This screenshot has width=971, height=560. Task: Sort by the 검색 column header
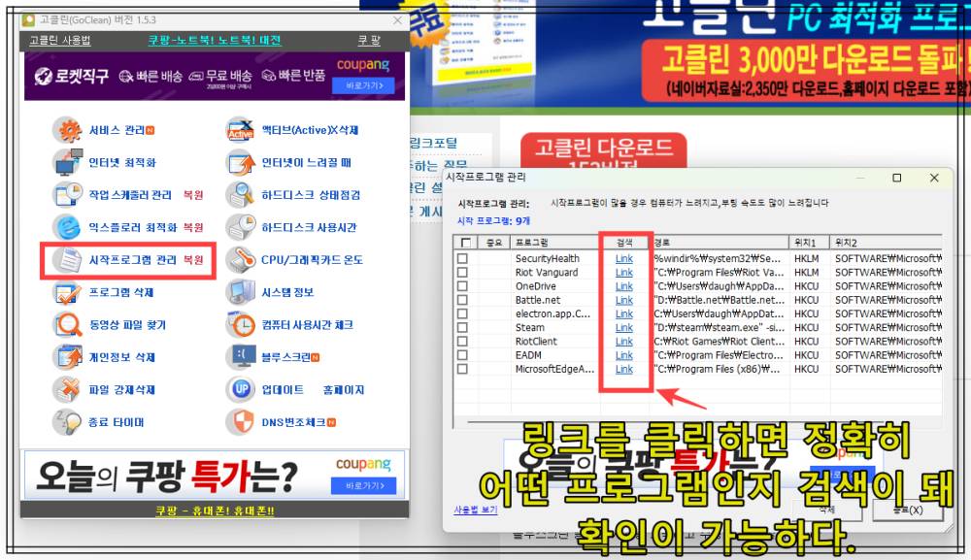[x=625, y=243]
